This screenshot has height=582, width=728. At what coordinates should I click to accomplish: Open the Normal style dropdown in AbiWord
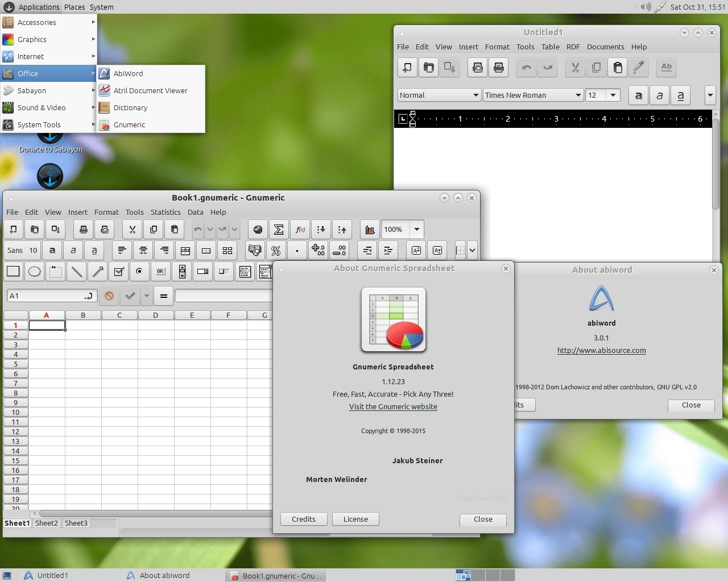(439, 95)
